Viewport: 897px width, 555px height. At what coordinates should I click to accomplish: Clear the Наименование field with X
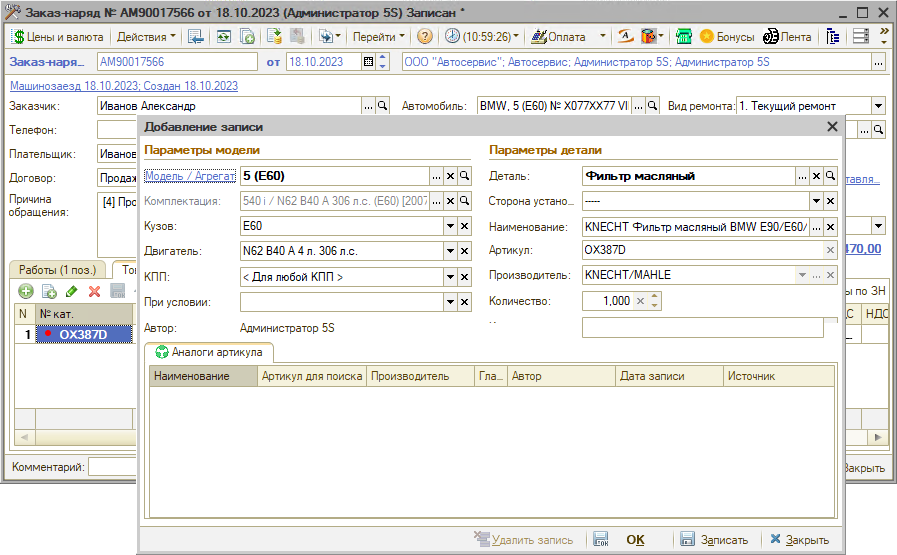[831, 227]
